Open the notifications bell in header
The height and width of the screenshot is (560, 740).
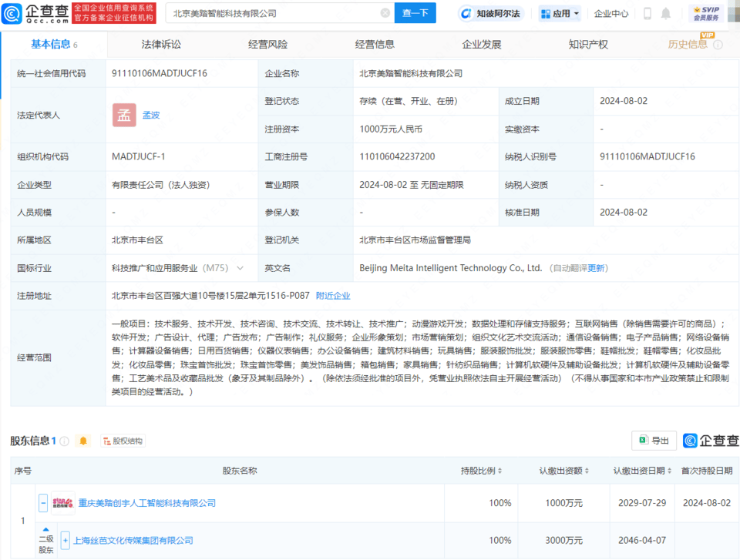[x=665, y=14]
